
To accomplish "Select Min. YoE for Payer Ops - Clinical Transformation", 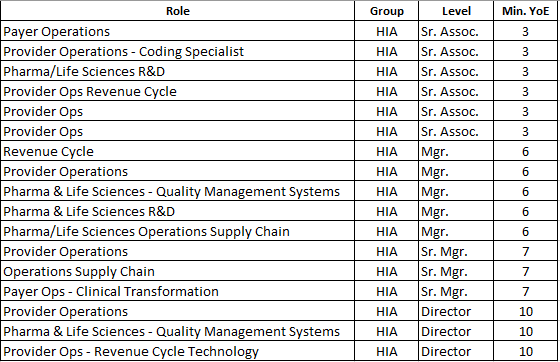I will [525, 291].
